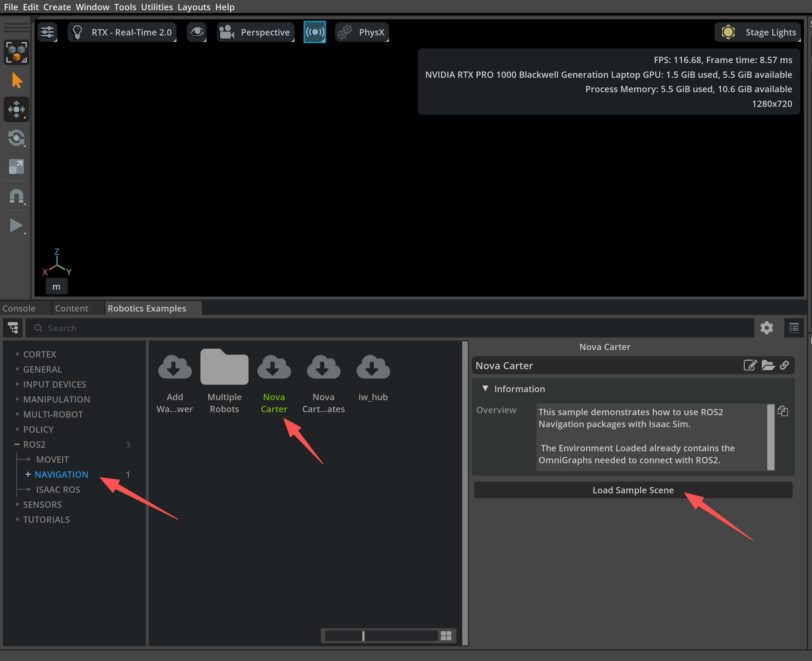Open RTX Real-Time 2.0 renderer menu
This screenshot has width=812, height=661.
coord(122,32)
